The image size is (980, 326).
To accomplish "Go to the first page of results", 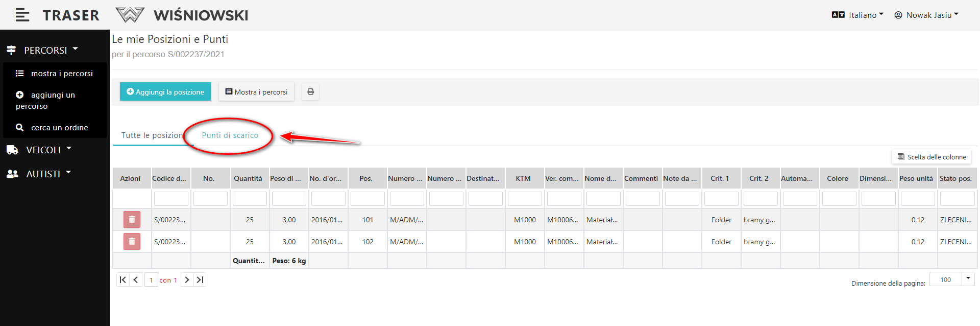I will click(122, 280).
